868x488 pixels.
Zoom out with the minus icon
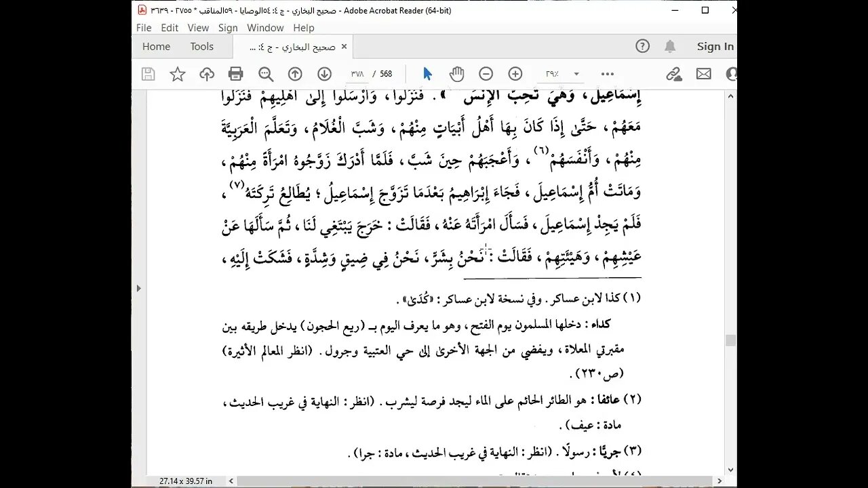[486, 74]
